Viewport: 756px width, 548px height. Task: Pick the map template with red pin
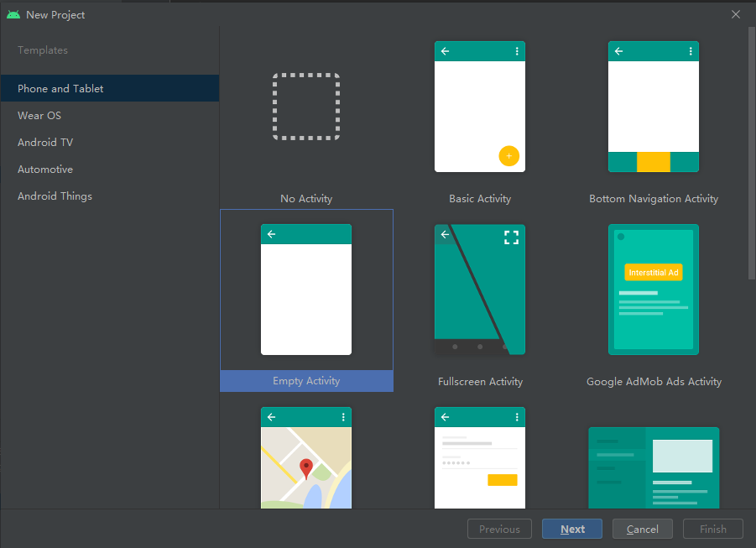coord(306,458)
